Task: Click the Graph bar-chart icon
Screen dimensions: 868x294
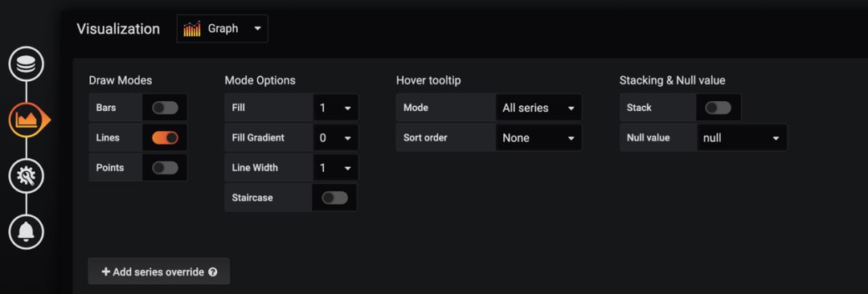Action: click(191, 29)
